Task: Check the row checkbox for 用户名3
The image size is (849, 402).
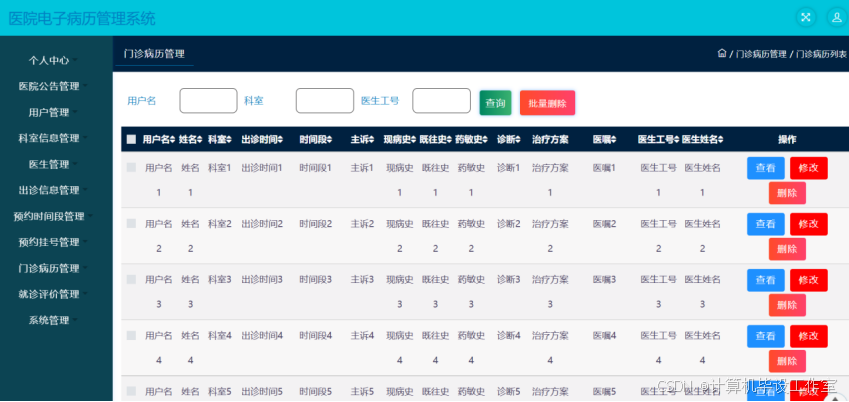Action: (x=131, y=280)
